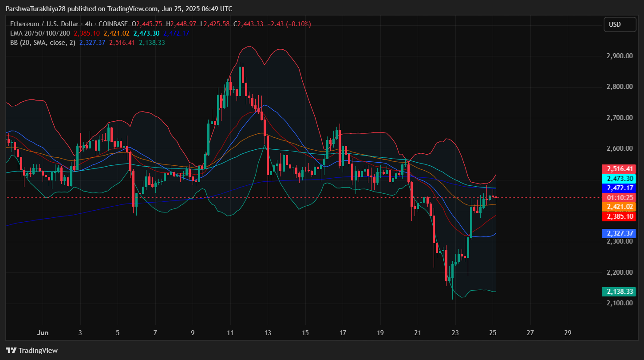Click date 27 on the time axis
This screenshot has width=644, height=360.
(x=530, y=332)
